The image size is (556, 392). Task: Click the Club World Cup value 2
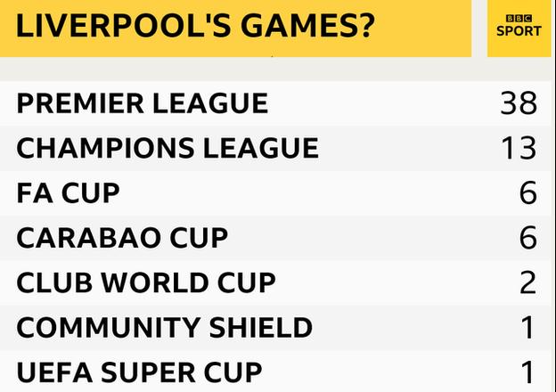click(x=528, y=282)
